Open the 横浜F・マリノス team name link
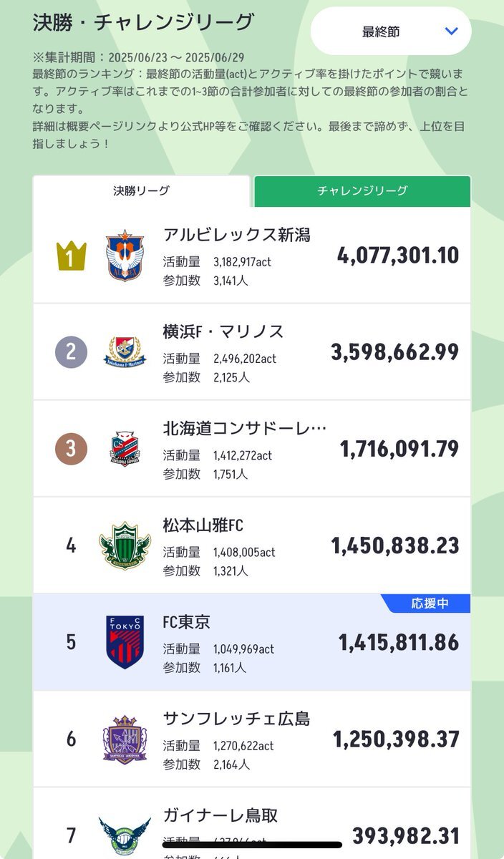 point(223,331)
